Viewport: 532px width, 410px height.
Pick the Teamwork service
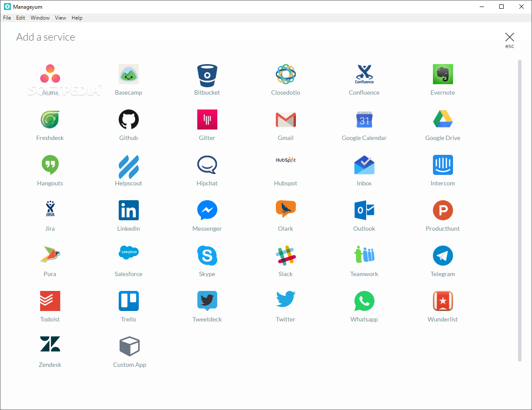click(x=364, y=255)
